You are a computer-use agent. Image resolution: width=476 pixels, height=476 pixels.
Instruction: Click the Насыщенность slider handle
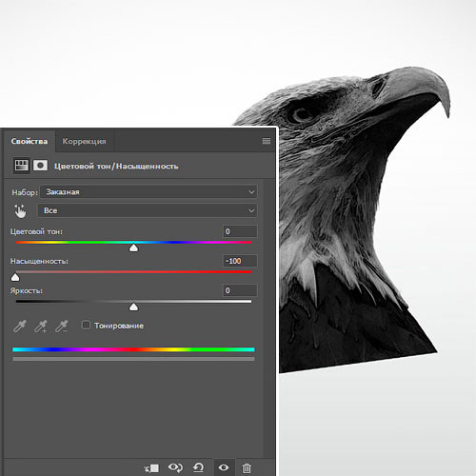[x=15, y=277]
